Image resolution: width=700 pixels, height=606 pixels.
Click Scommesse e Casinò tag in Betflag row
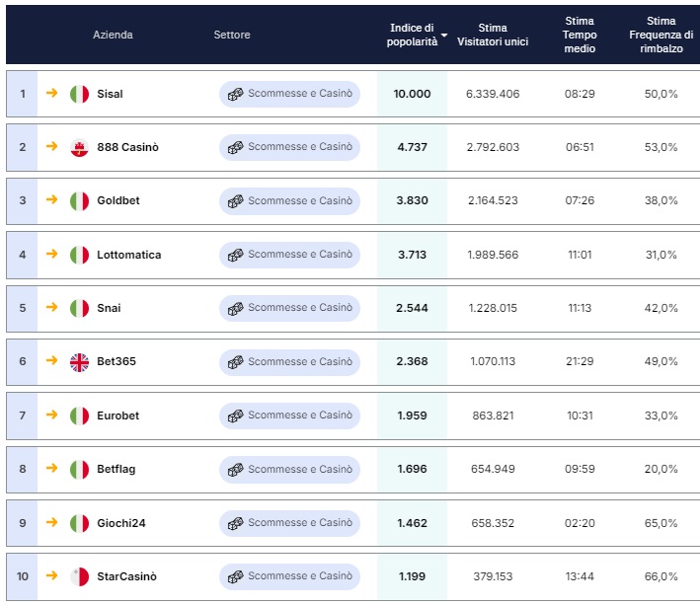pyautogui.click(x=289, y=470)
